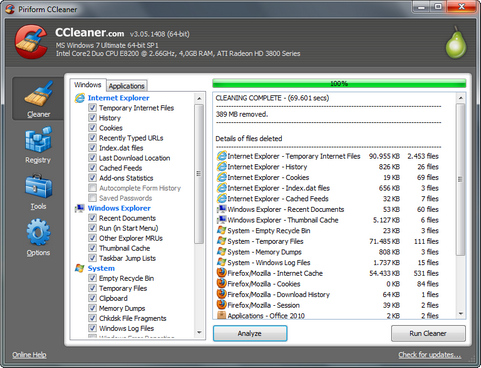Click Firefox icon on Cookies result row
The width and height of the screenshot is (481, 368).
[x=221, y=284]
